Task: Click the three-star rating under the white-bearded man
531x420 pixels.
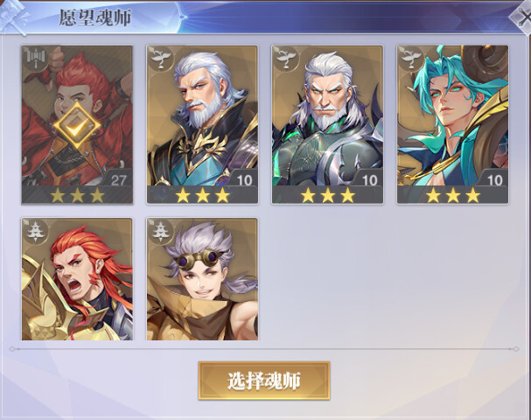Action: 202,195
